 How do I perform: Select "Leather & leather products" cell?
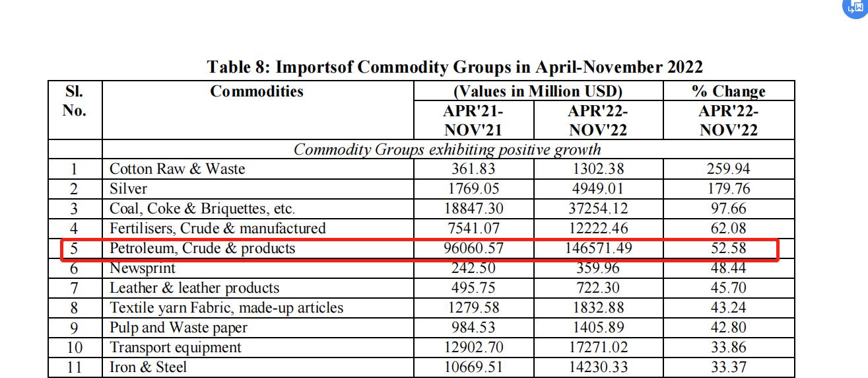coord(194,288)
